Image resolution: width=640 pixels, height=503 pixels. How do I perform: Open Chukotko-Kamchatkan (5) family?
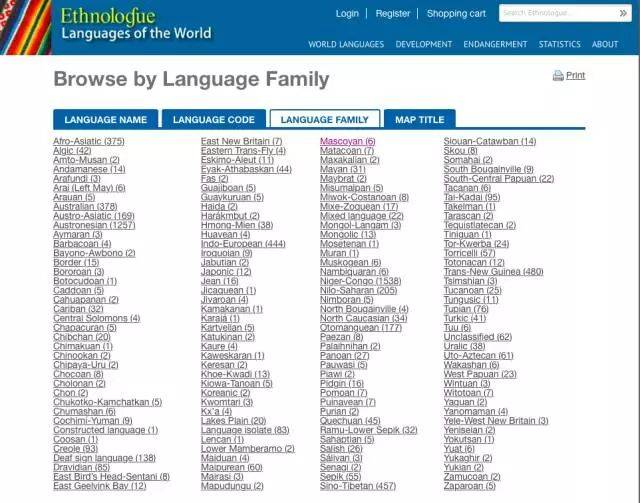[x=108, y=402]
